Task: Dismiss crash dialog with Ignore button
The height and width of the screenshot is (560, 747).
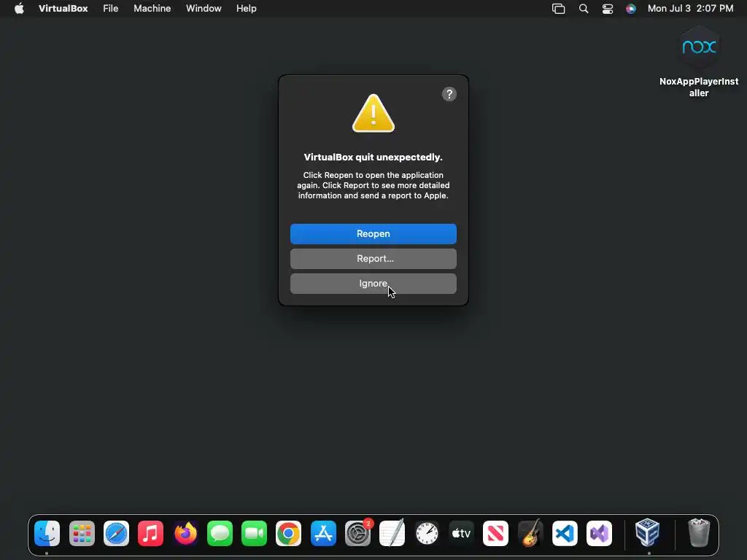Action: 373,284
